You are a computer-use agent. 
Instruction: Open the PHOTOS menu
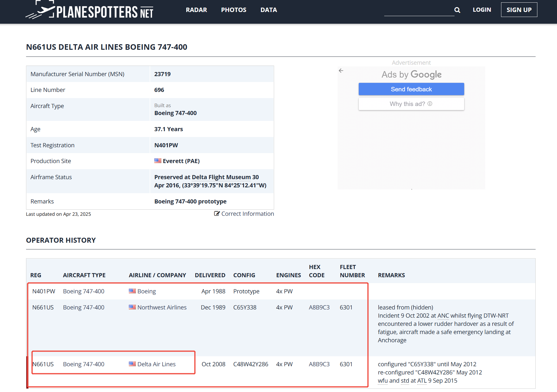234,10
